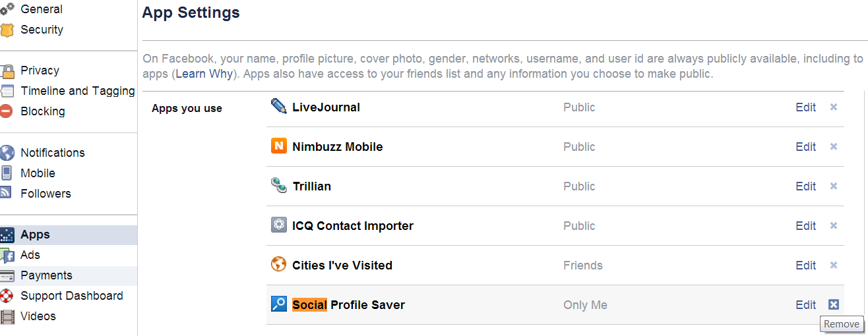Go to Notifications settings
Screen dimensions: 868x336
(x=53, y=152)
